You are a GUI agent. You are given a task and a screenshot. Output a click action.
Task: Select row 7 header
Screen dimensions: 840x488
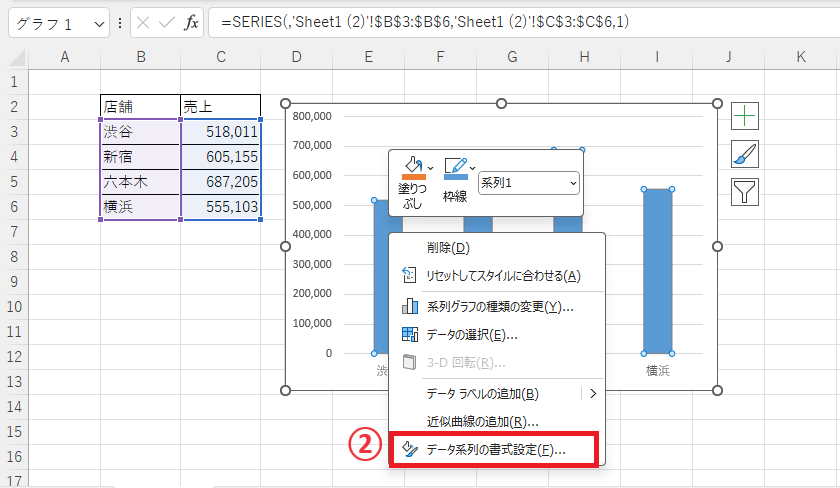[x=14, y=232]
